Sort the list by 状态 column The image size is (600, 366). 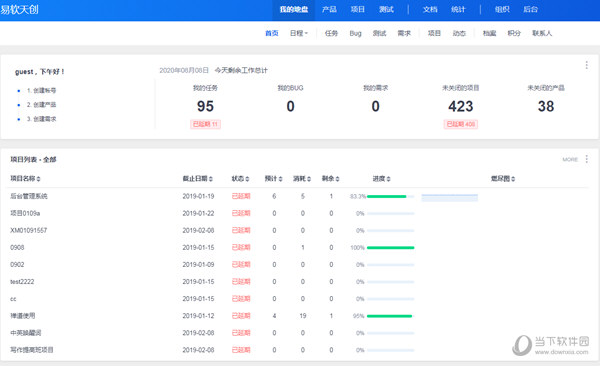pyautogui.click(x=240, y=178)
